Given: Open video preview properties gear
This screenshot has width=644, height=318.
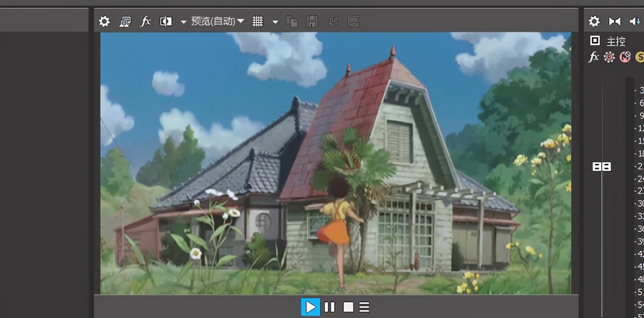Looking at the screenshot, I should click(x=104, y=22).
